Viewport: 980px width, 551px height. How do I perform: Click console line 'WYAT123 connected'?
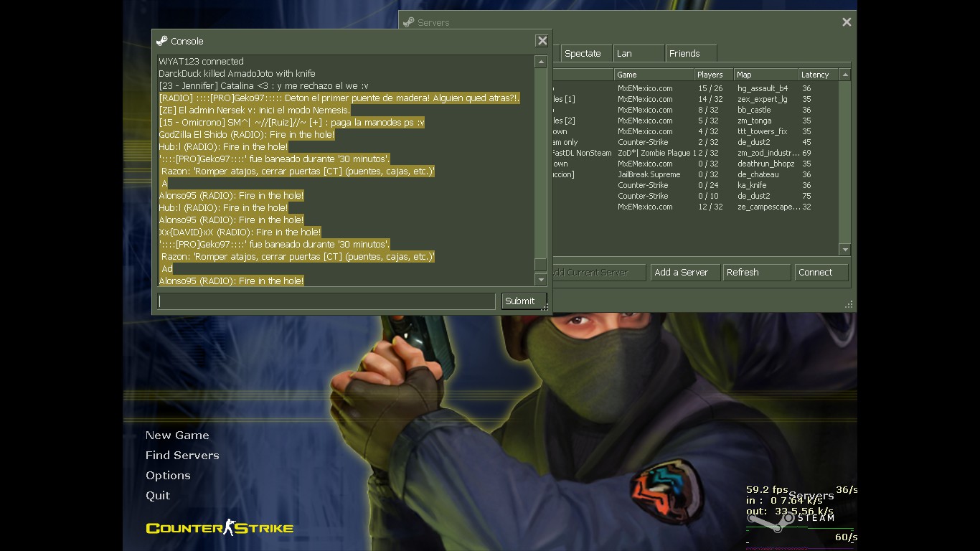click(201, 62)
